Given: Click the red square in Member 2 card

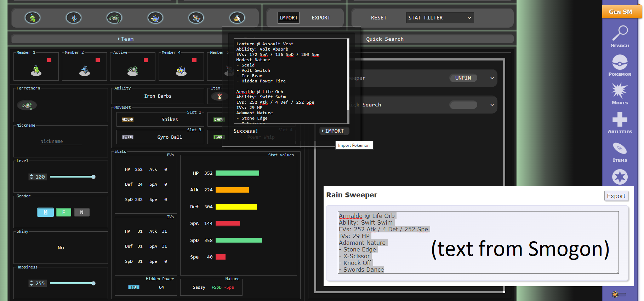Looking at the screenshot, I should coord(98,60).
